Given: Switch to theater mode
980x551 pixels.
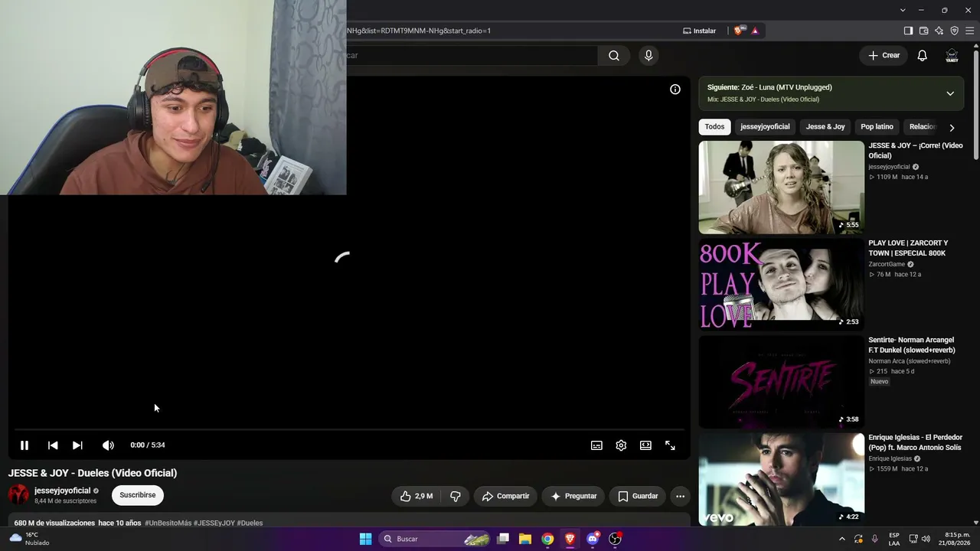Looking at the screenshot, I should pyautogui.click(x=645, y=445).
